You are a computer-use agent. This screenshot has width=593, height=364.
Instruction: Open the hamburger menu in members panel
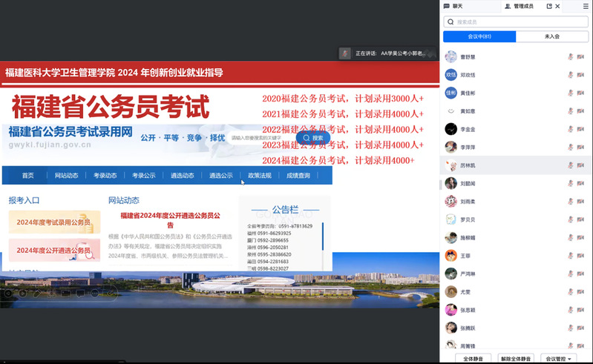point(585,6)
